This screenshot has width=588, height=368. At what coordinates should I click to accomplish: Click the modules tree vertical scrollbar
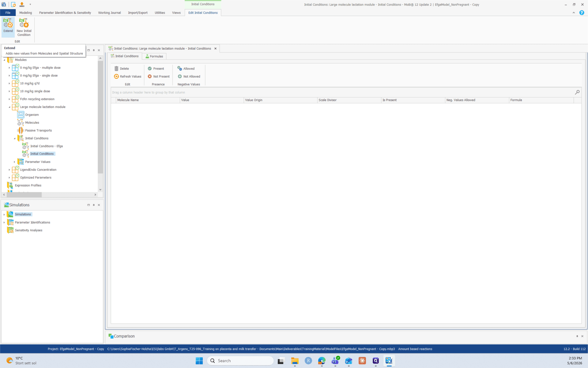tap(100, 117)
